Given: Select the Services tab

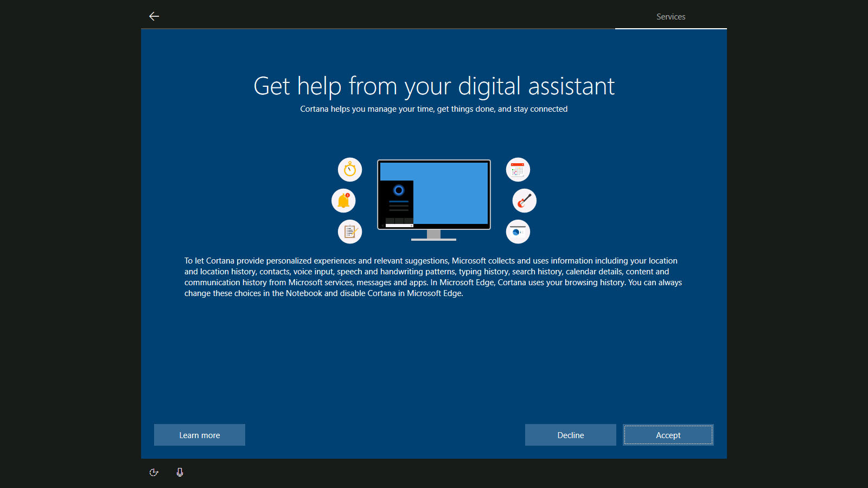Looking at the screenshot, I should [x=671, y=17].
